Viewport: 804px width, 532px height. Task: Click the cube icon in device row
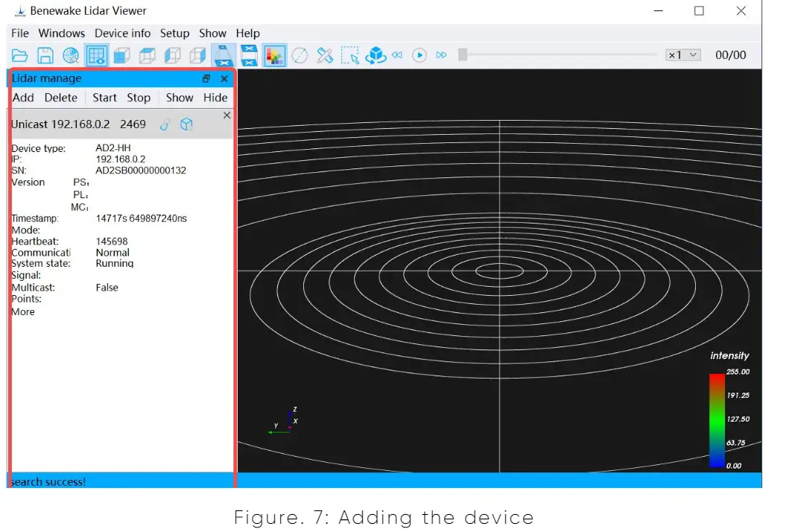click(186, 124)
